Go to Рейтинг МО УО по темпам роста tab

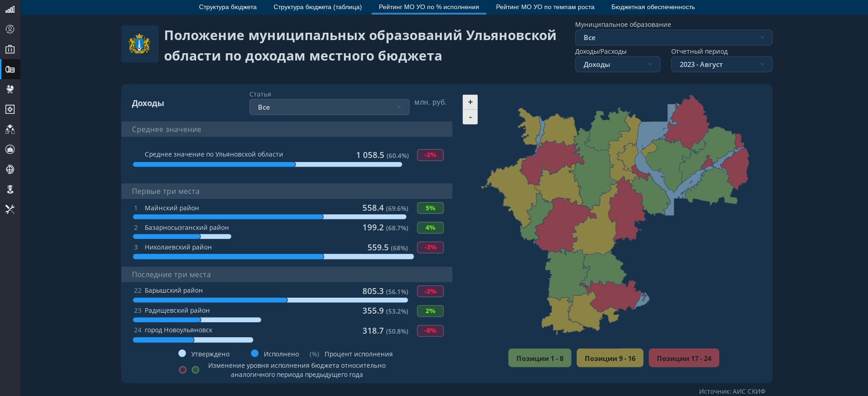545,7
